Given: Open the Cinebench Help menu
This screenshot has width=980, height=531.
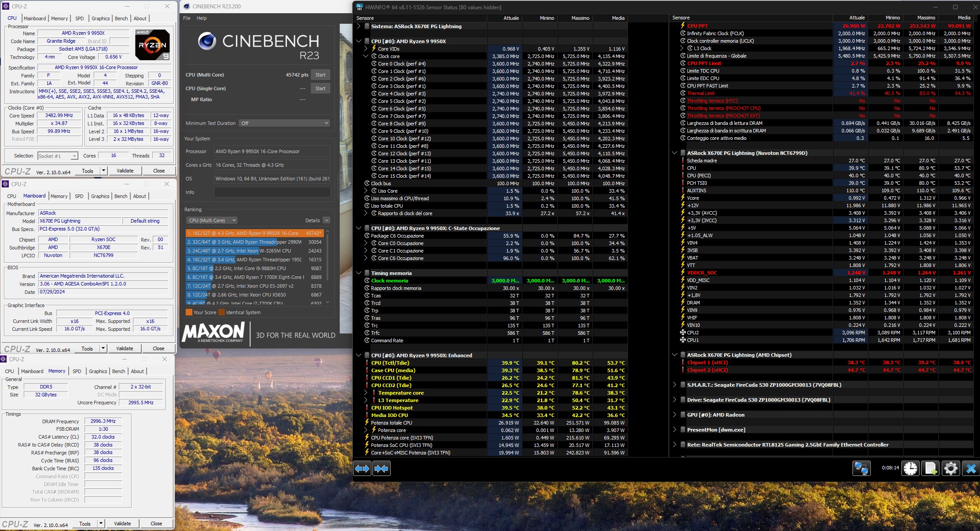Looking at the screenshot, I should [202, 18].
